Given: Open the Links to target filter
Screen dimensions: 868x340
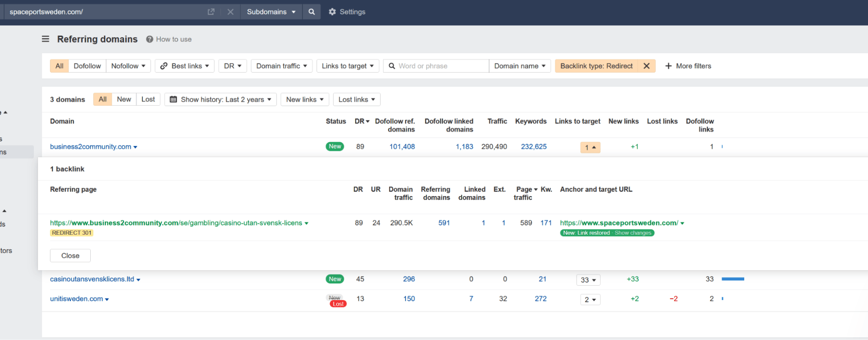Looking at the screenshot, I should 348,66.
